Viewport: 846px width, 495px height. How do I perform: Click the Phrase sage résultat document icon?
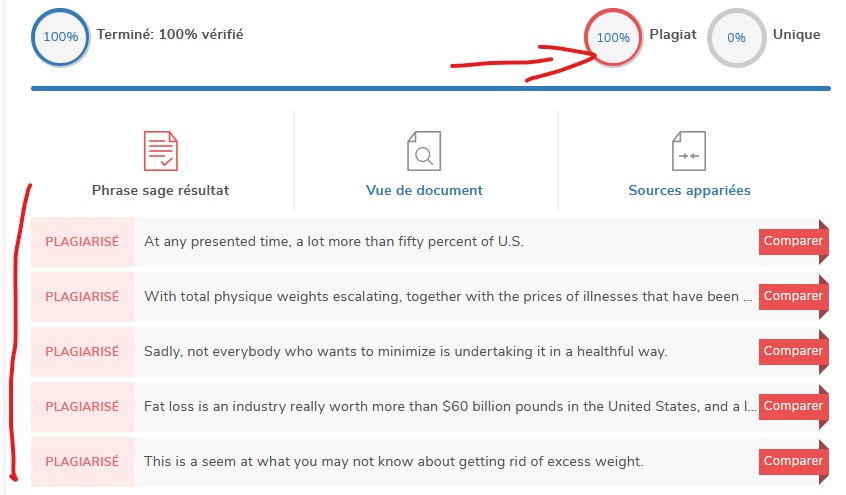pos(160,151)
